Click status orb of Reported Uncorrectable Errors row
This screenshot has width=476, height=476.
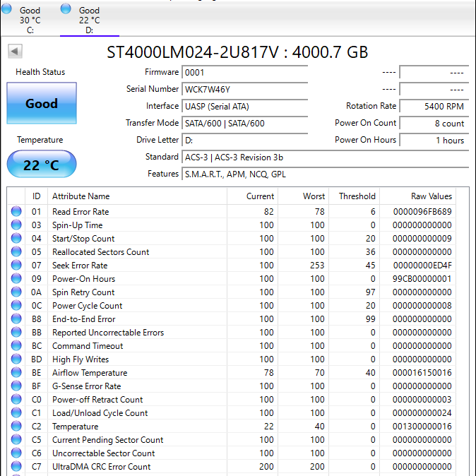[16, 332]
